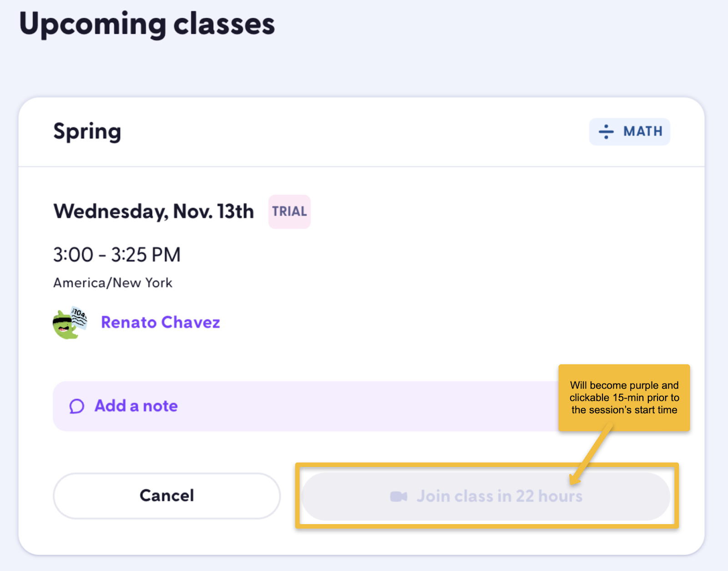Click the video camera icon in the Join button
This screenshot has width=728, height=571.
[x=399, y=496]
